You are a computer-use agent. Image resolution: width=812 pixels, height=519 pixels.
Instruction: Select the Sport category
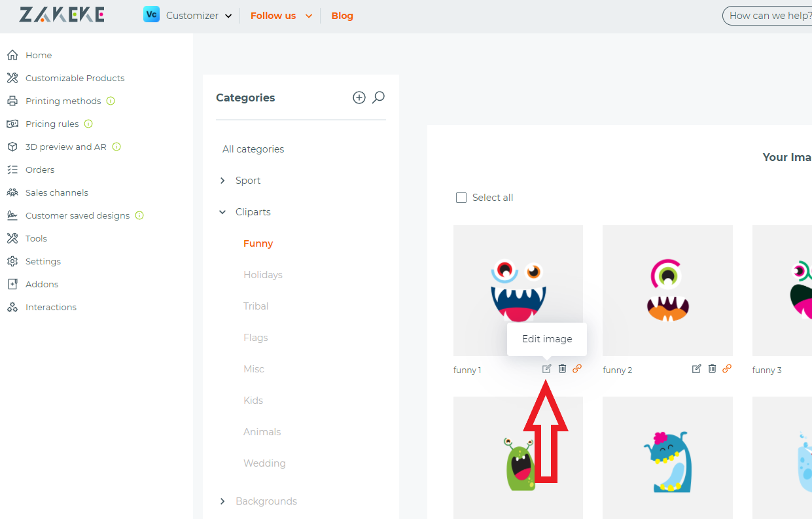click(248, 181)
